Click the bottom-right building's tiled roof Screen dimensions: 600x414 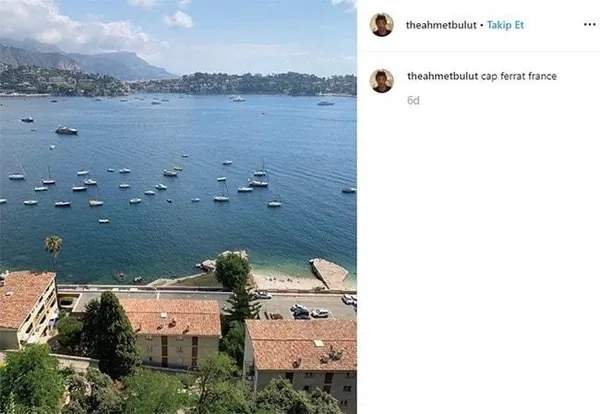tap(298, 342)
